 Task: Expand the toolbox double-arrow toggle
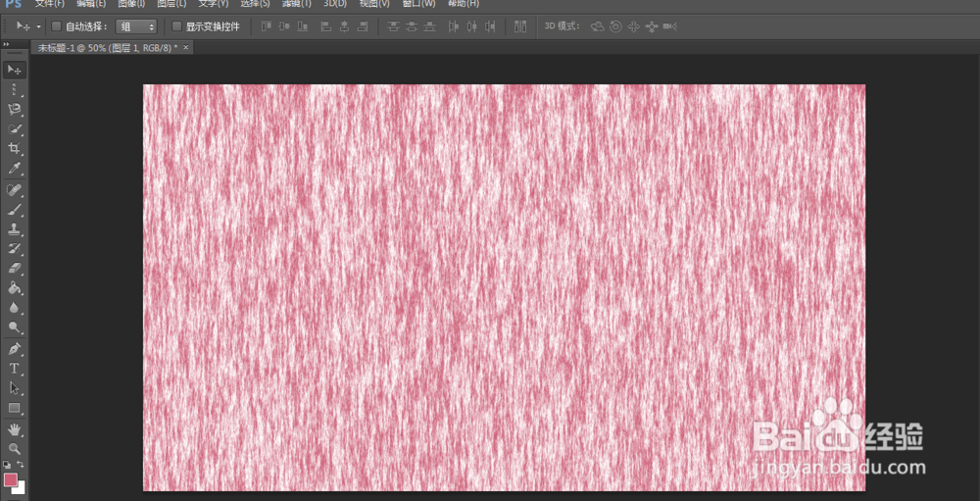coord(6,44)
